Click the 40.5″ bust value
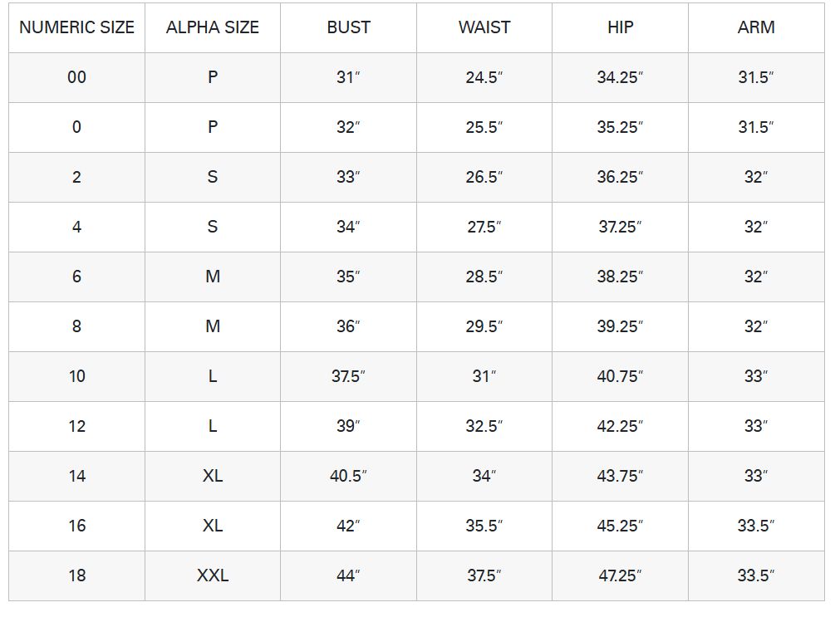 [x=348, y=476]
